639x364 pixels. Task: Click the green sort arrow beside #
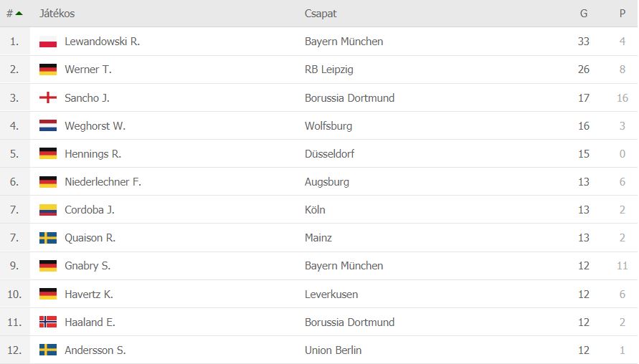pos(19,14)
